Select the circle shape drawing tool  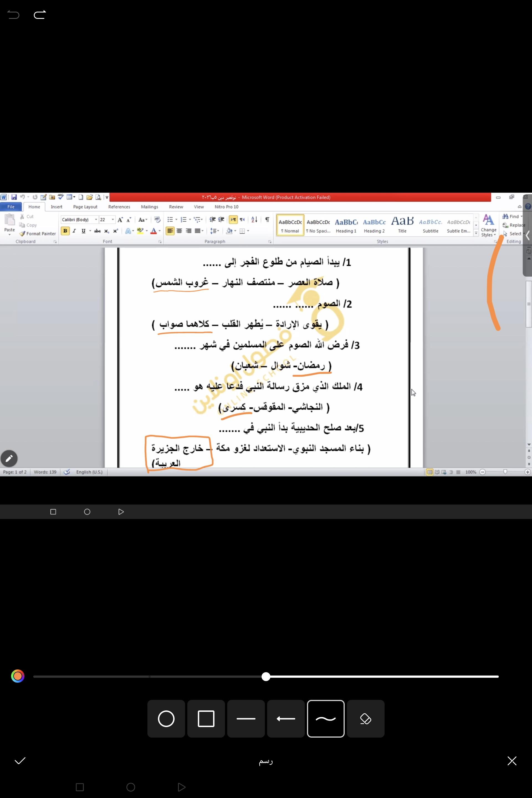tap(166, 718)
